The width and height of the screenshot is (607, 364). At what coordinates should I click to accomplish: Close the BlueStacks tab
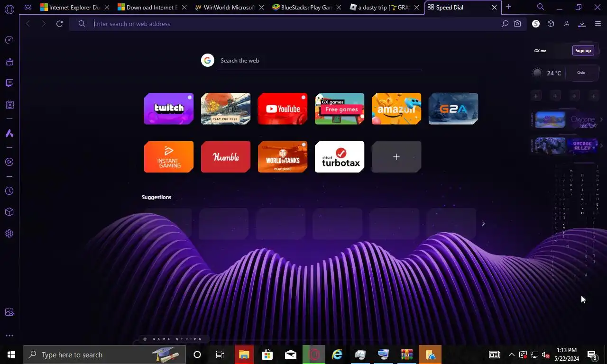[340, 8]
